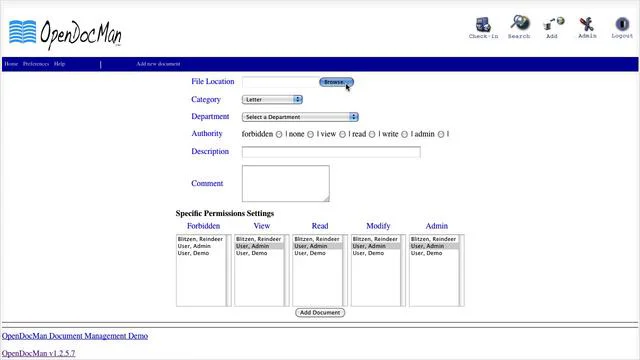
Task: Click the Forbidden list scrollbar
Action: pyautogui.click(x=229, y=270)
